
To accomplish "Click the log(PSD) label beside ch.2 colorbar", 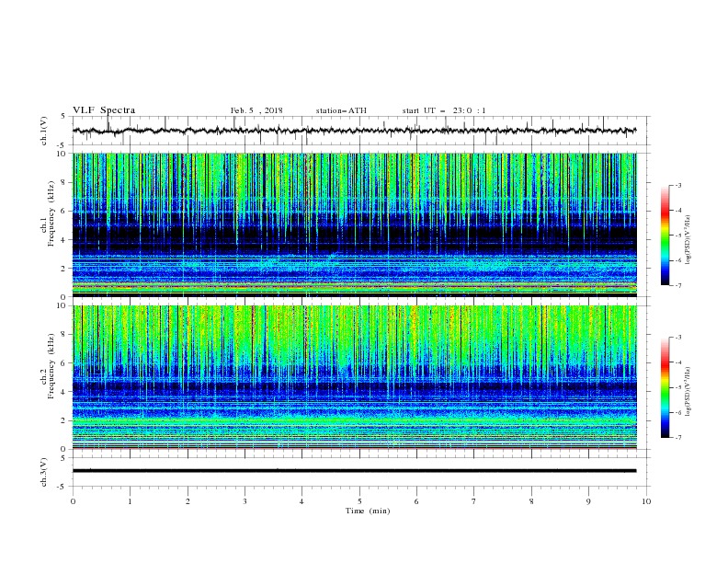I will [688, 392].
